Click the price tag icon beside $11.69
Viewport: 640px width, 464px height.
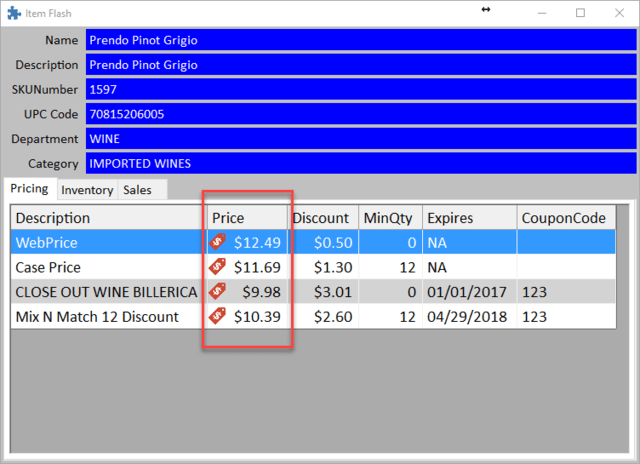click(x=217, y=267)
